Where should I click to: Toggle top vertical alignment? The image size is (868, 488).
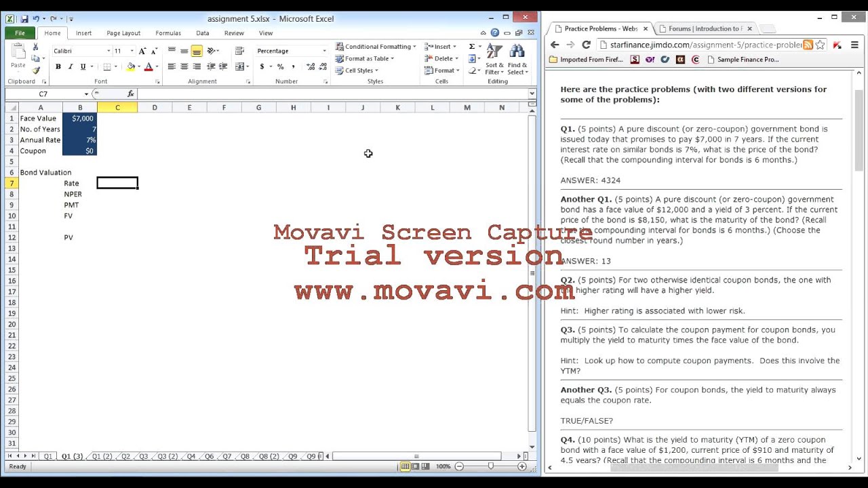pyautogui.click(x=172, y=51)
